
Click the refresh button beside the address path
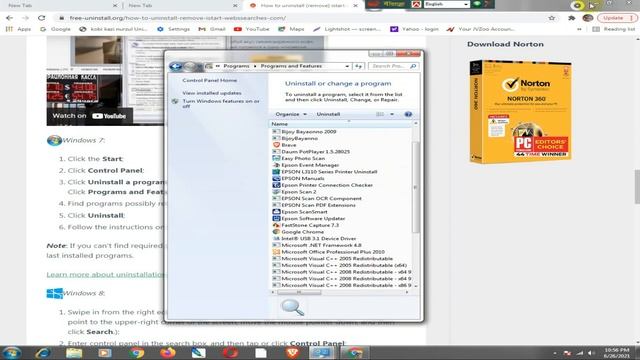click(x=359, y=66)
